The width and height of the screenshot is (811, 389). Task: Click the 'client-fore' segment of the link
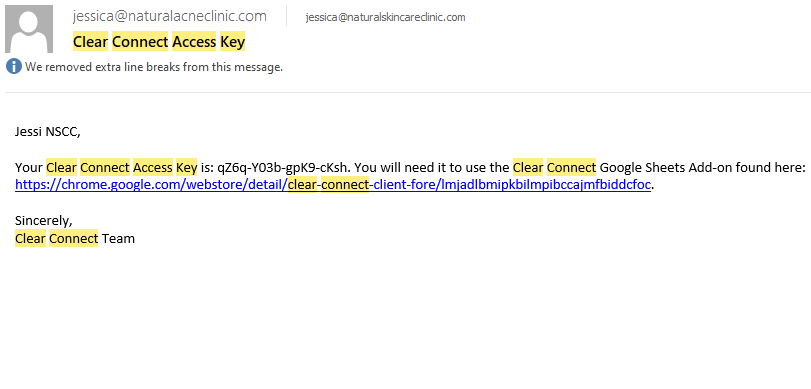[x=402, y=184]
